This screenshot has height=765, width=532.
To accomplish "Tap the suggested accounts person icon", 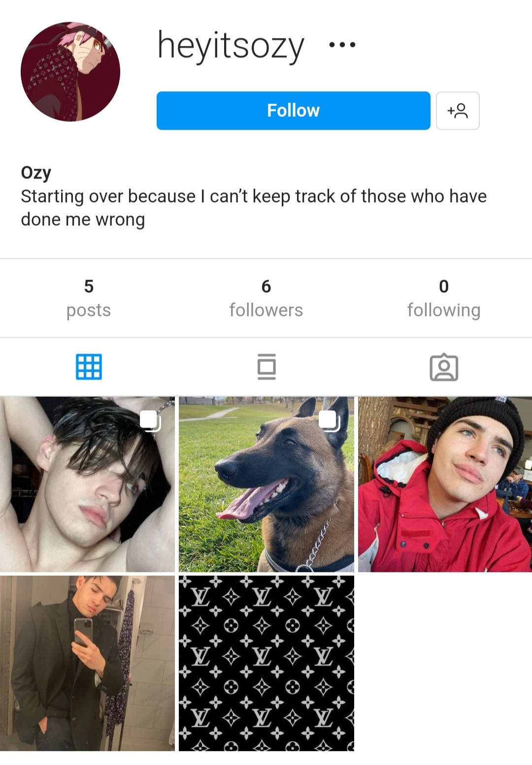I will pos(458,110).
